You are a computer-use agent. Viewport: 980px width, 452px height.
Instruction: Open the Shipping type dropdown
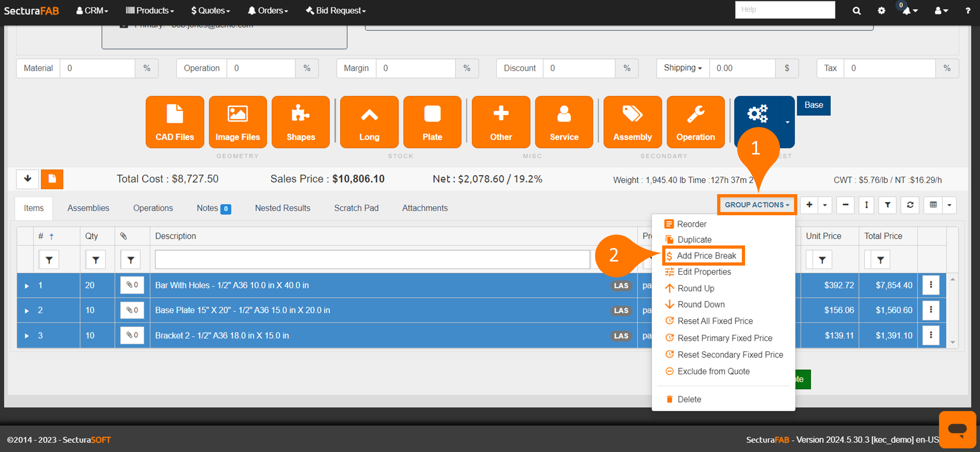682,68
